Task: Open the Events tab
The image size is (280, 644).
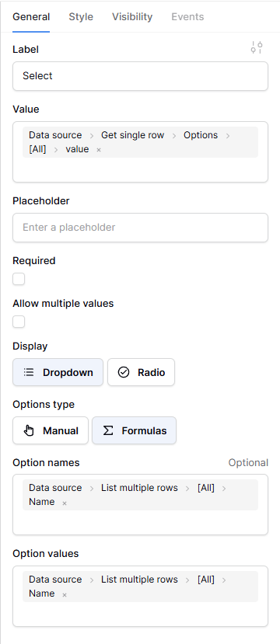Action: click(187, 17)
